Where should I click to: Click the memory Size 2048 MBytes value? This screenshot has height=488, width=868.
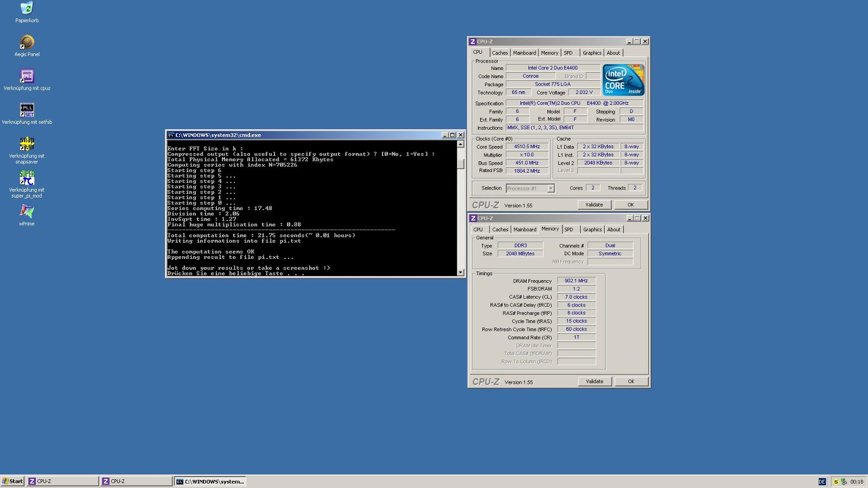coord(520,253)
